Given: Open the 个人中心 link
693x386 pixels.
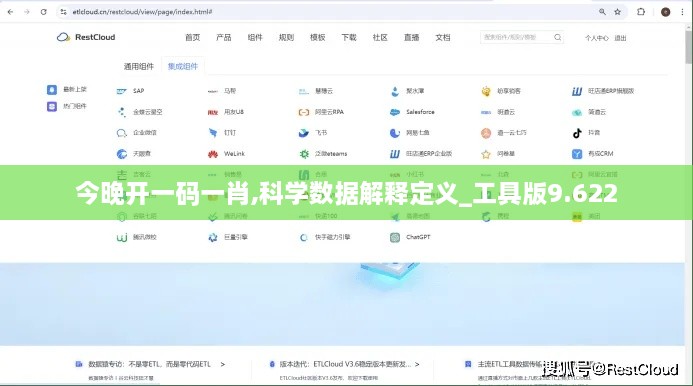Looking at the screenshot, I should tap(597, 38).
